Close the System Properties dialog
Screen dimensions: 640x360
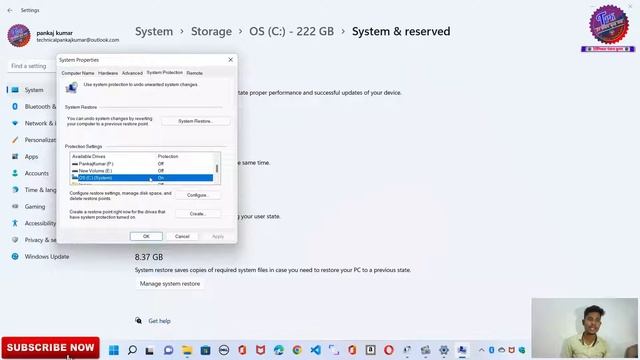(x=230, y=60)
